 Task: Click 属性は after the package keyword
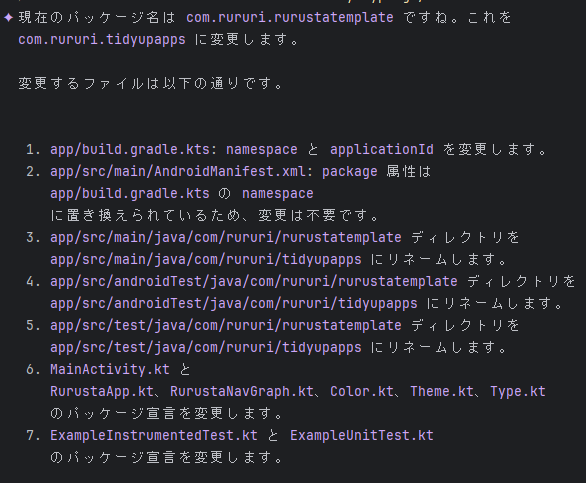pyautogui.click(x=409, y=172)
